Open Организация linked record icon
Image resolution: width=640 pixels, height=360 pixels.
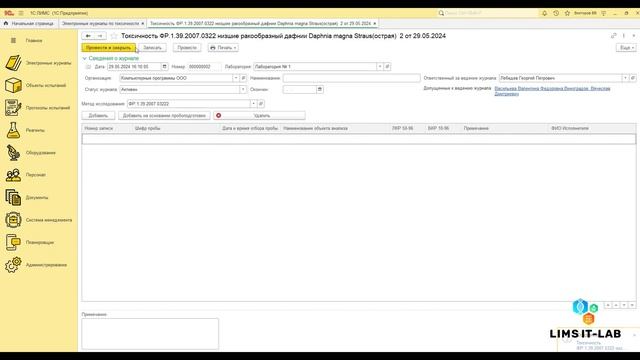click(x=243, y=78)
